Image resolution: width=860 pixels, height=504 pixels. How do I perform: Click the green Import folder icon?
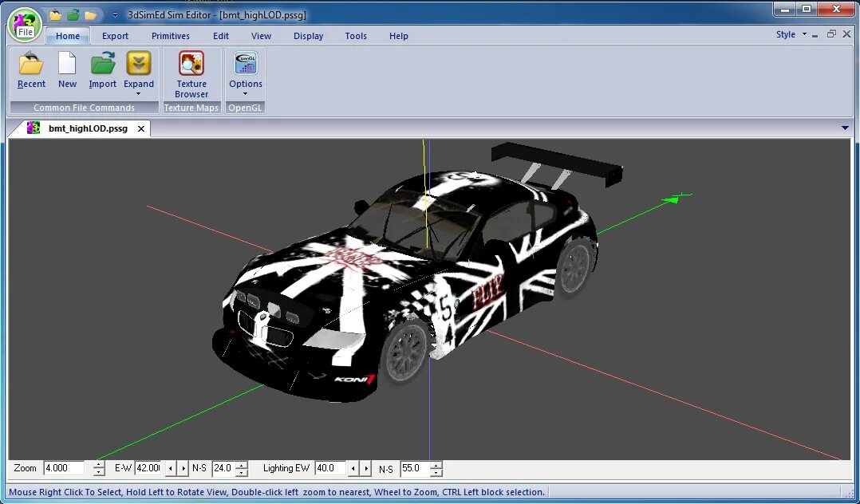click(103, 64)
